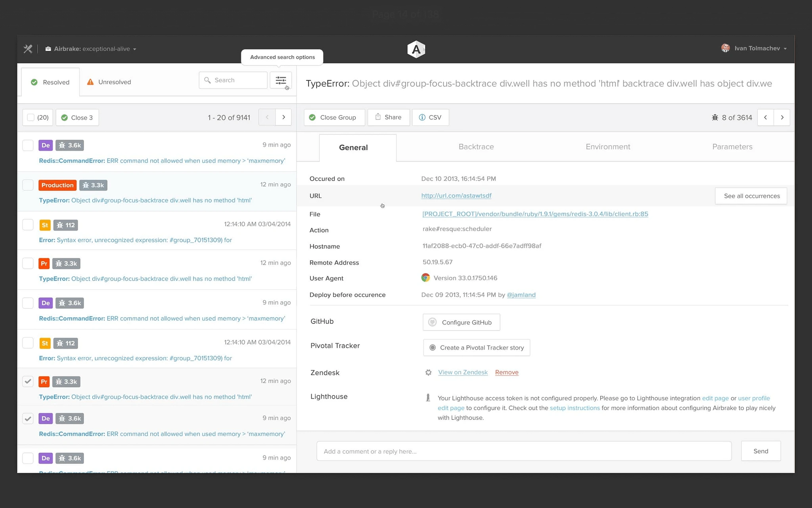Show previous occurrence with left arrow

[765, 117]
